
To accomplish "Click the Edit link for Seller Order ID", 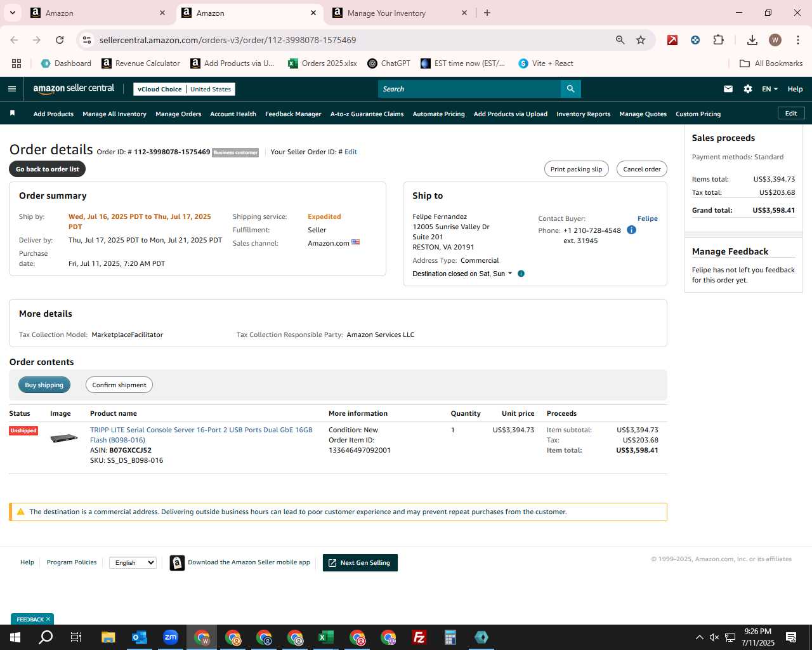I will click(x=351, y=152).
